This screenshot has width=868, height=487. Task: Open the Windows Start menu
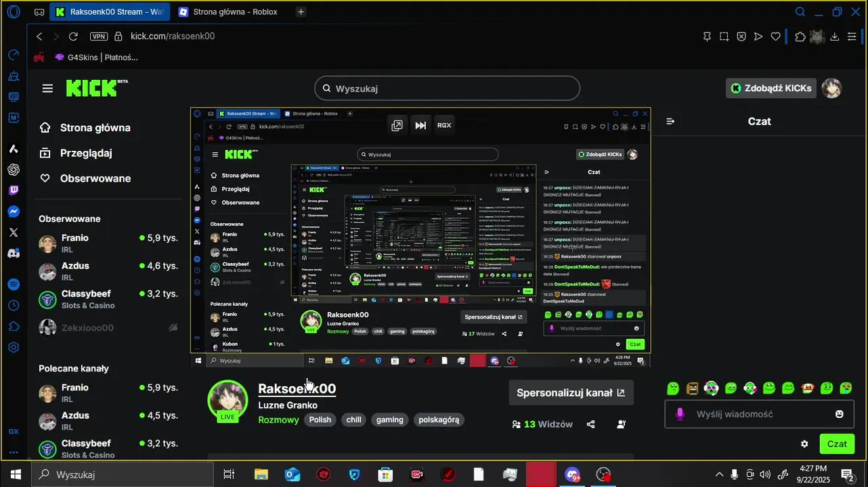(x=16, y=474)
